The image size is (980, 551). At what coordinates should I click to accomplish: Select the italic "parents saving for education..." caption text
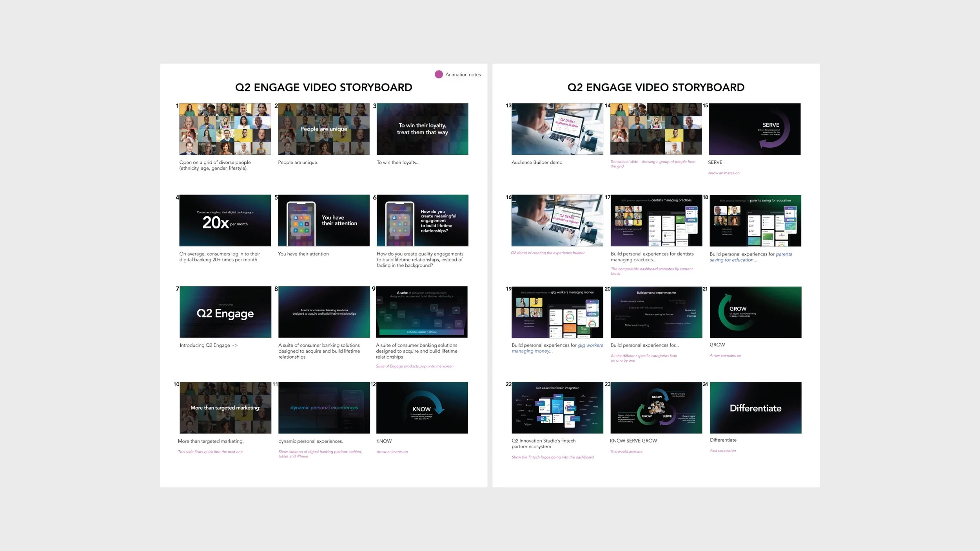751,257
